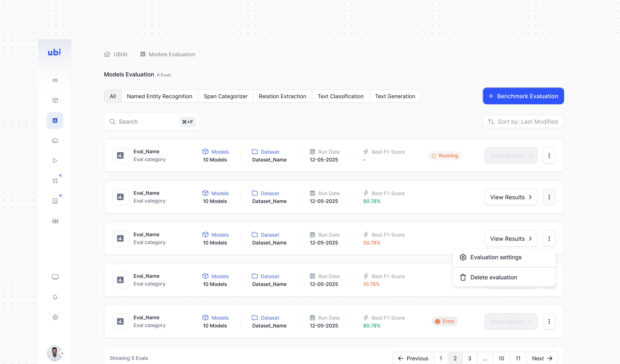Click the play triangle sidebar icon
This screenshot has width=620, height=364.
pos(55,161)
